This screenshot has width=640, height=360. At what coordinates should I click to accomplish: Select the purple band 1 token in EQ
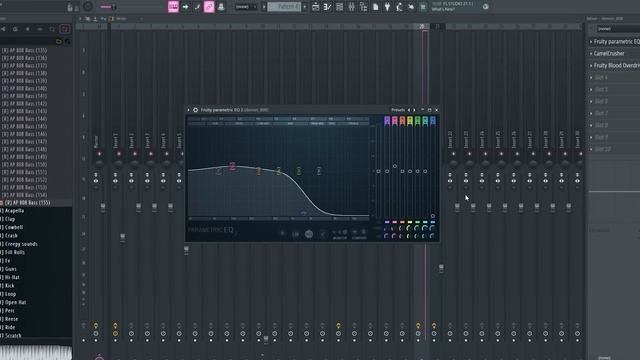pos(387,120)
